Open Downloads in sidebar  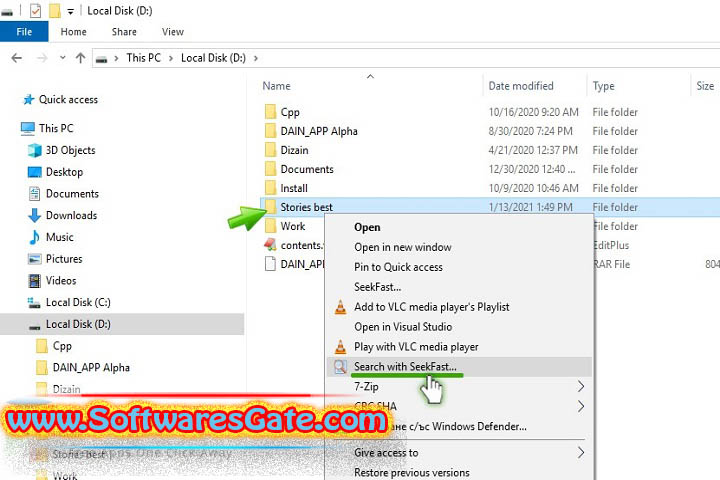coord(71,215)
